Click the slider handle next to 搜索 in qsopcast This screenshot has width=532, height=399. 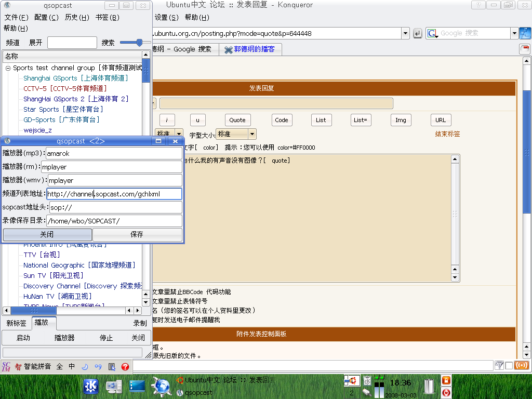[x=139, y=43]
